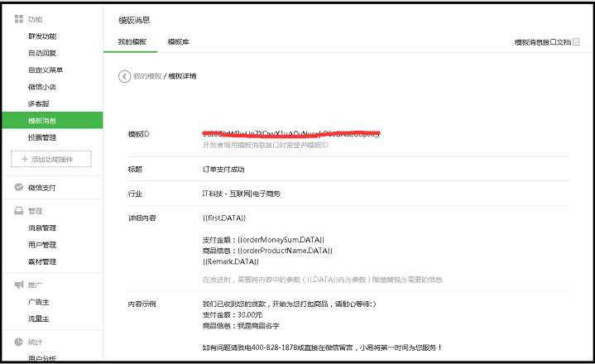Viewport: 595px width, 364px height.
Task: Click the 行业 field label
Action: [x=135, y=194]
